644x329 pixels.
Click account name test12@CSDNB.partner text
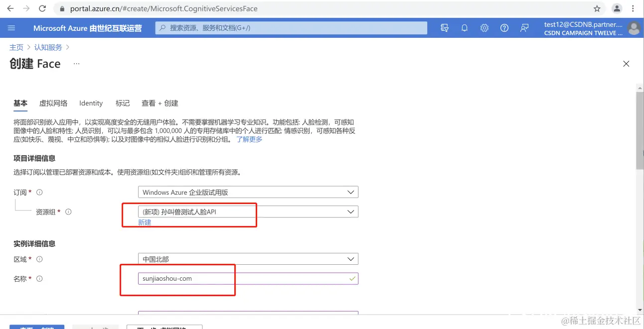click(583, 24)
